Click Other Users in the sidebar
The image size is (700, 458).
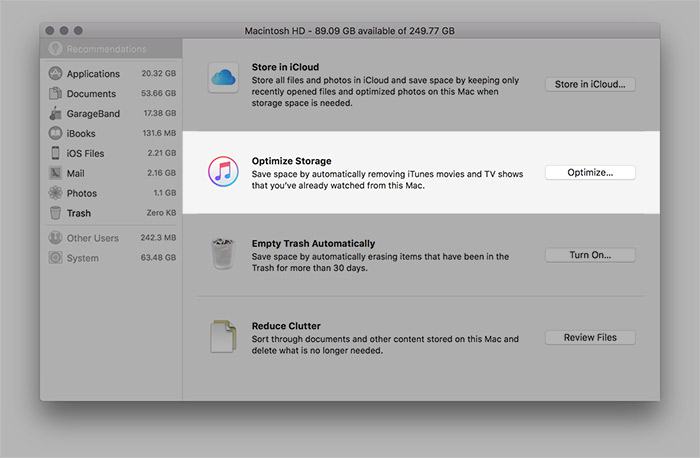pos(92,238)
